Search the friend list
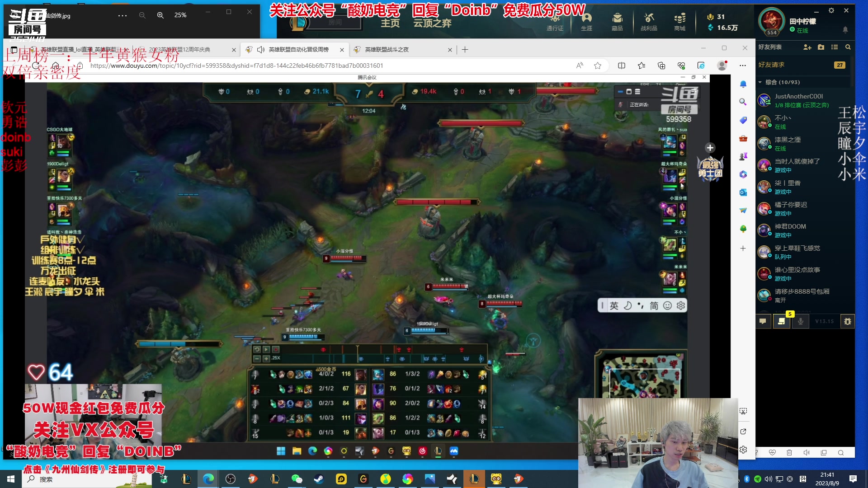The image size is (868, 488). click(848, 47)
